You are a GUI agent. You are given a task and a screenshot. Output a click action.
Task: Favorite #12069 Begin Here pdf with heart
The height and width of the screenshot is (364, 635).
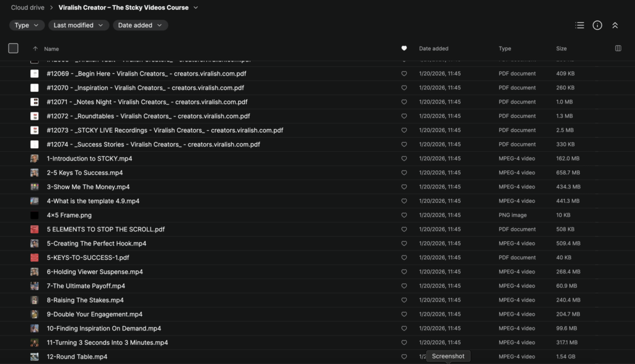pyautogui.click(x=404, y=74)
